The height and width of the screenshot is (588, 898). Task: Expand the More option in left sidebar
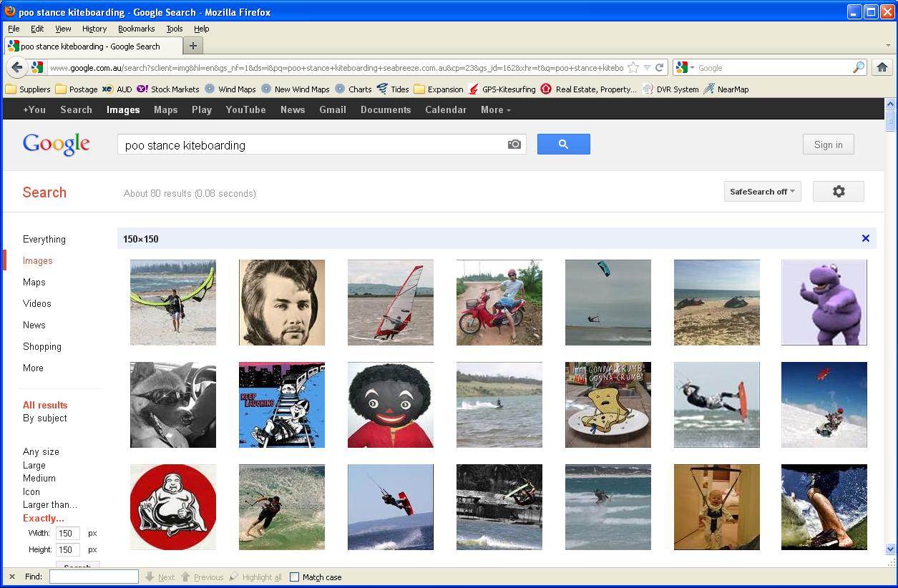[x=33, y=368]
